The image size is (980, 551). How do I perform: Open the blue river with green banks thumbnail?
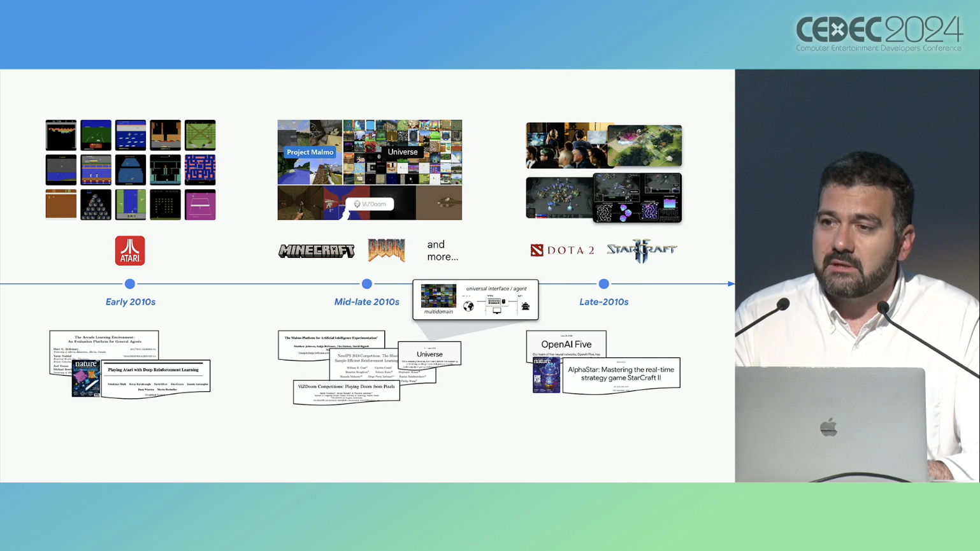[131, 204]
